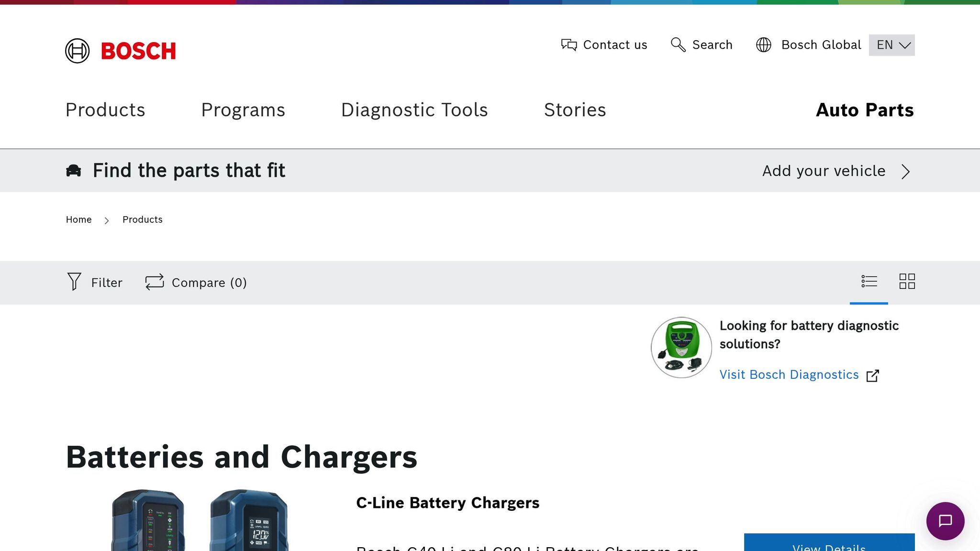Click the Bosch logo
980x551 pixels.
click(121, 51)
